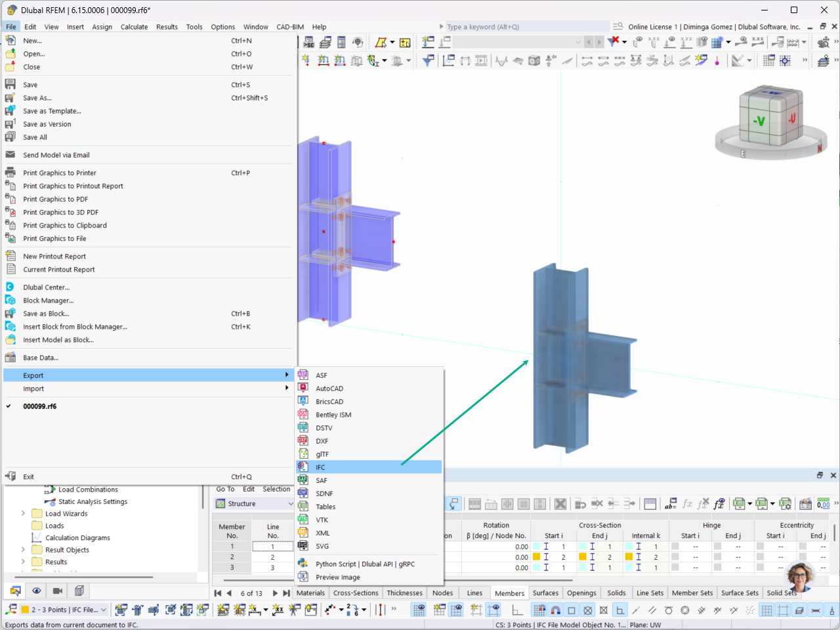
Task: Select glTF export entry
Action: [x=369, y=454]
